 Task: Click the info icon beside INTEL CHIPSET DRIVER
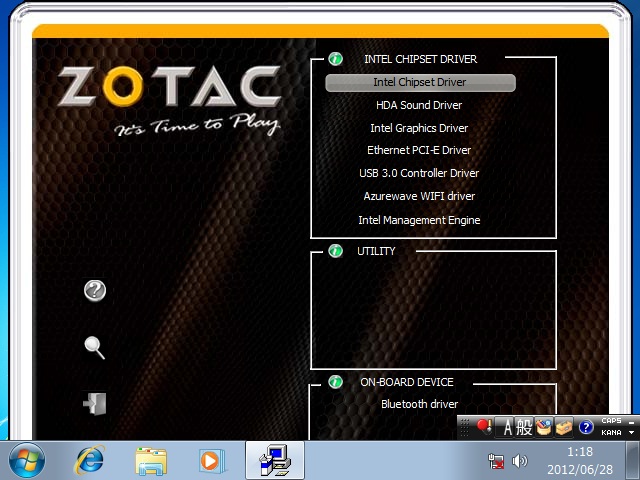point(336,59)
